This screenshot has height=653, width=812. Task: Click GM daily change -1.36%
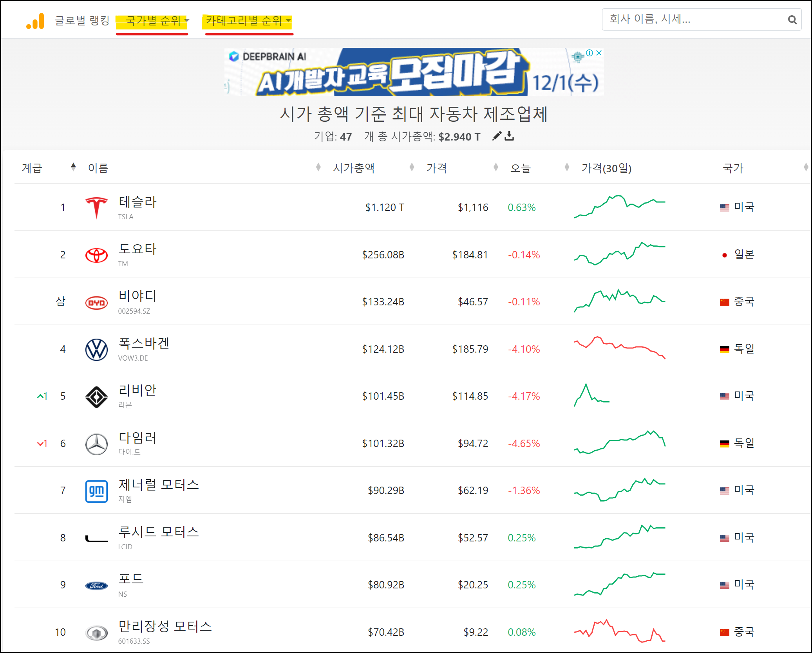point(524,491)
